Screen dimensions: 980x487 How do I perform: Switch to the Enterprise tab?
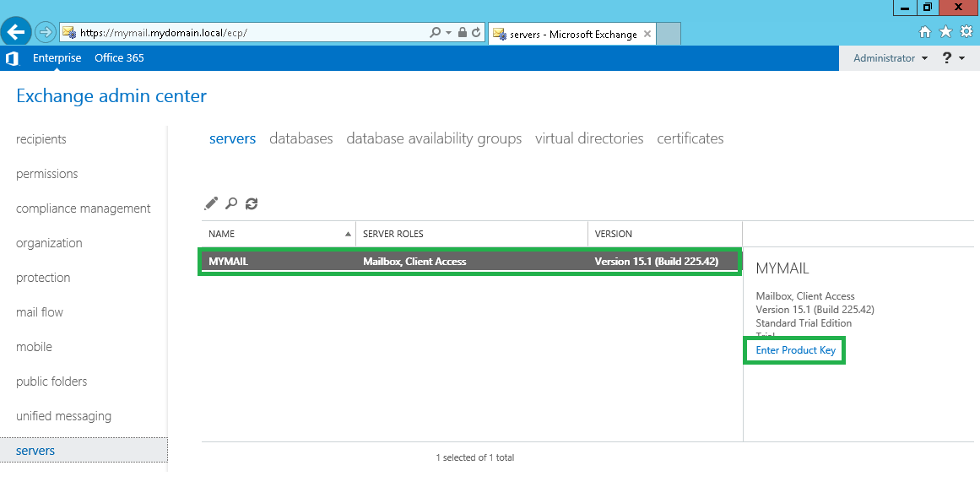(57, 58)
